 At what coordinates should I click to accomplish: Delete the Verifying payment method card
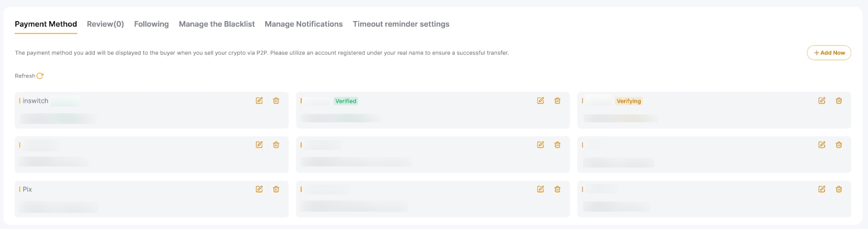tap(839, 101)
